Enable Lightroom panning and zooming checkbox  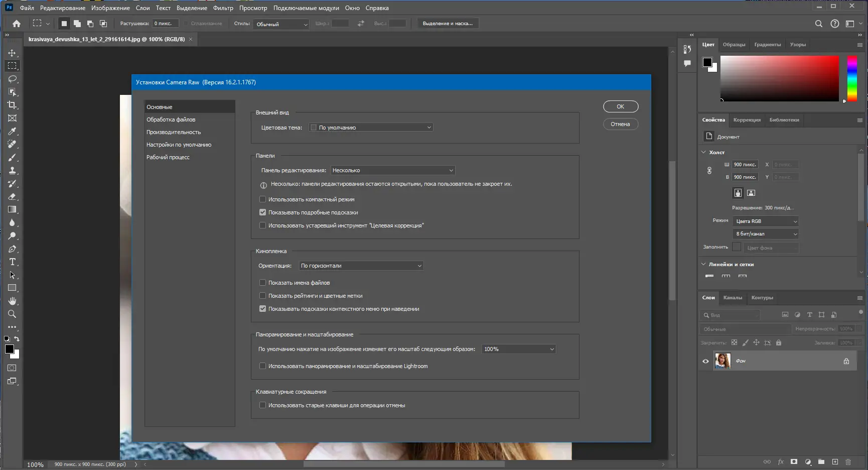[x=262, y=366]
